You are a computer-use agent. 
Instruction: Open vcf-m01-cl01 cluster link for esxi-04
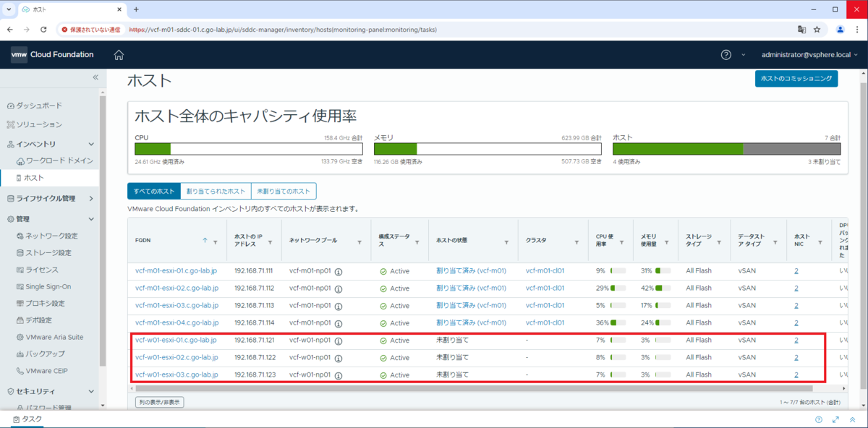[x=545, y=323]
